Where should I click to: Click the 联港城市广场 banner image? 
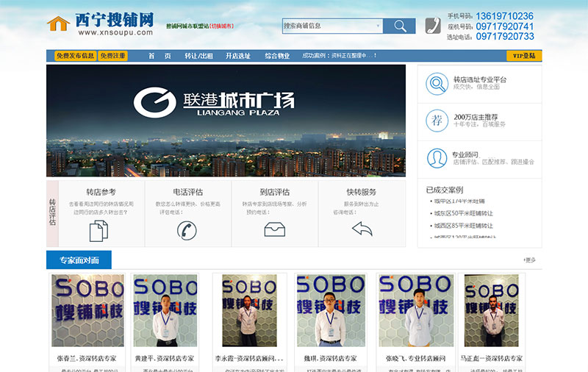tap(226, 121)
